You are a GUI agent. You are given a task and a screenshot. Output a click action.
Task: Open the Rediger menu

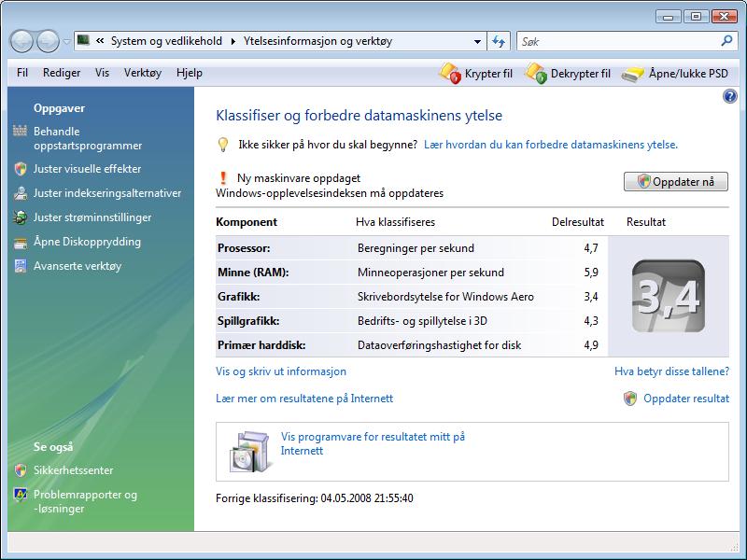click(x=62, y=73)
